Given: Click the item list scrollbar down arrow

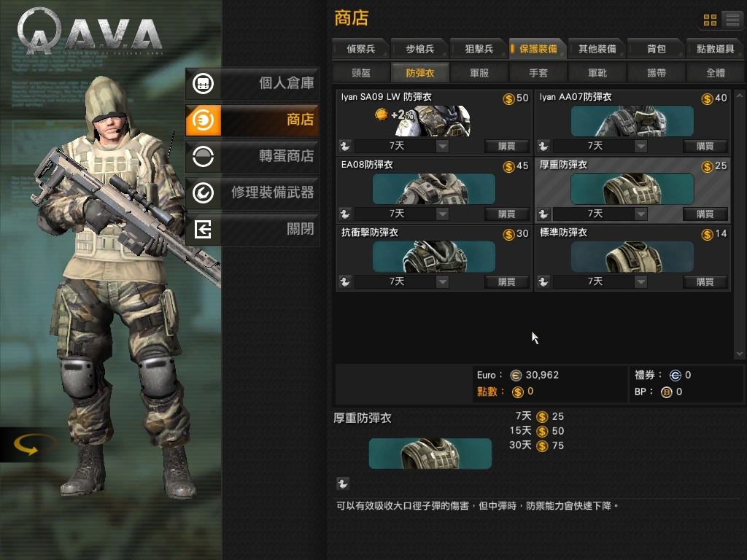Looking at the screenshot, I should pos(740,354).
